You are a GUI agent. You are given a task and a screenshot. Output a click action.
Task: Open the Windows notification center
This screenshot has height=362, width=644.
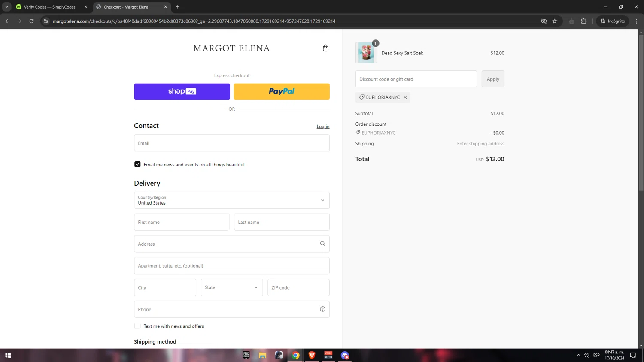coord(633,355)
